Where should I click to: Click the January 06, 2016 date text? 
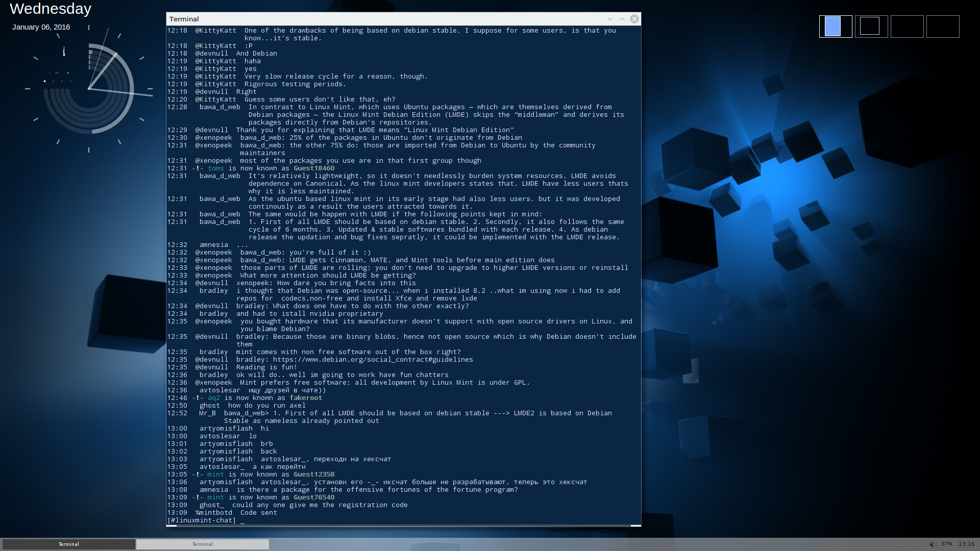[41, 27]
